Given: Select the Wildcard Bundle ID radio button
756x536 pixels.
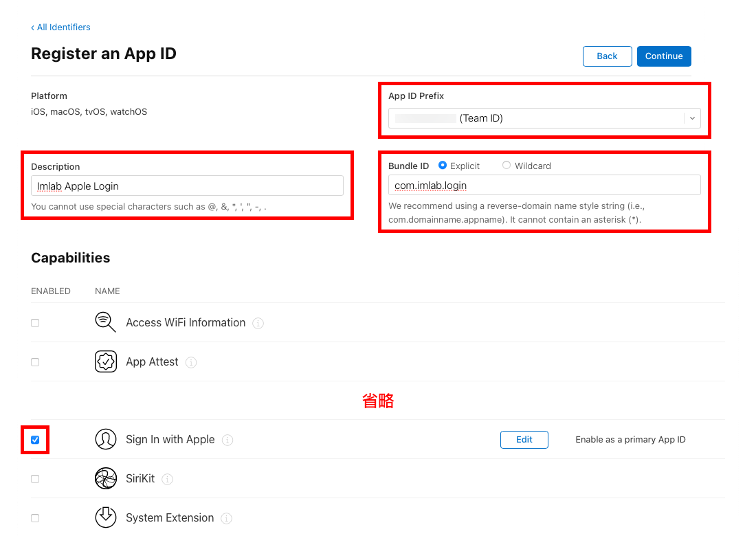Looking at the screenshot, I should pyautogui.click(x=507, y=166).
